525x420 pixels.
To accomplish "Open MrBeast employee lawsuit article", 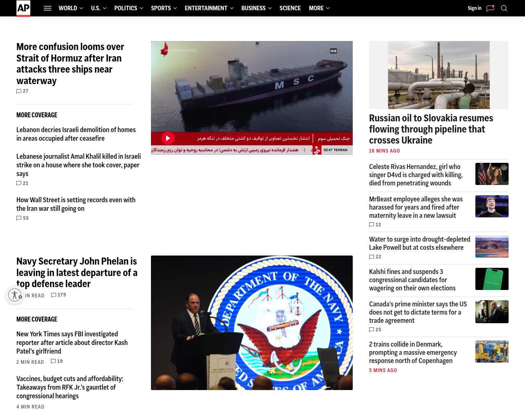I will [x=416, y=207].
